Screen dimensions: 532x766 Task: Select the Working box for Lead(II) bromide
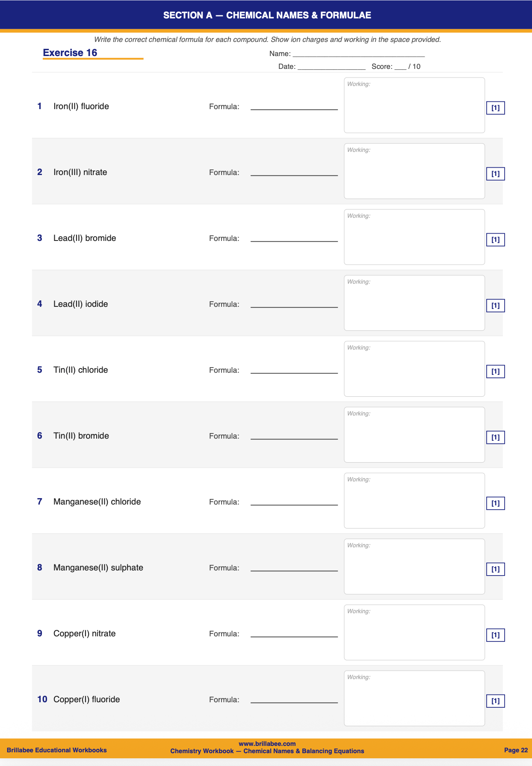pos(414,237)
